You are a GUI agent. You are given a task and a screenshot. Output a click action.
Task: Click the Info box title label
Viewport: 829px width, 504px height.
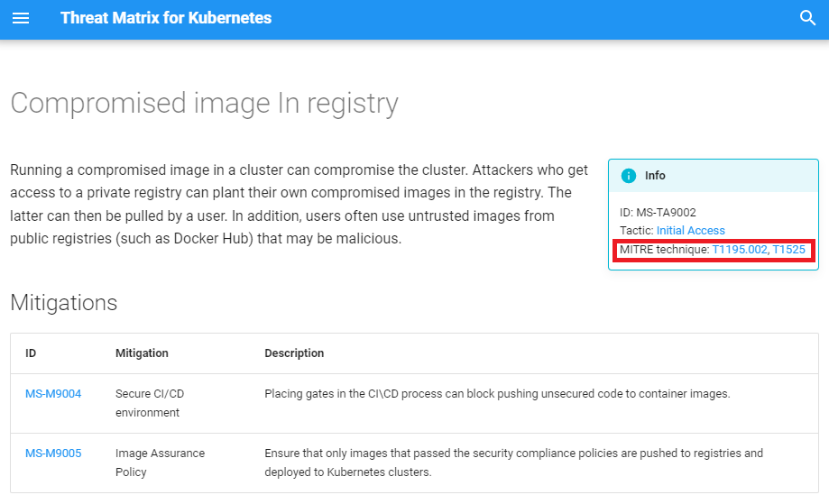[655, 176]
